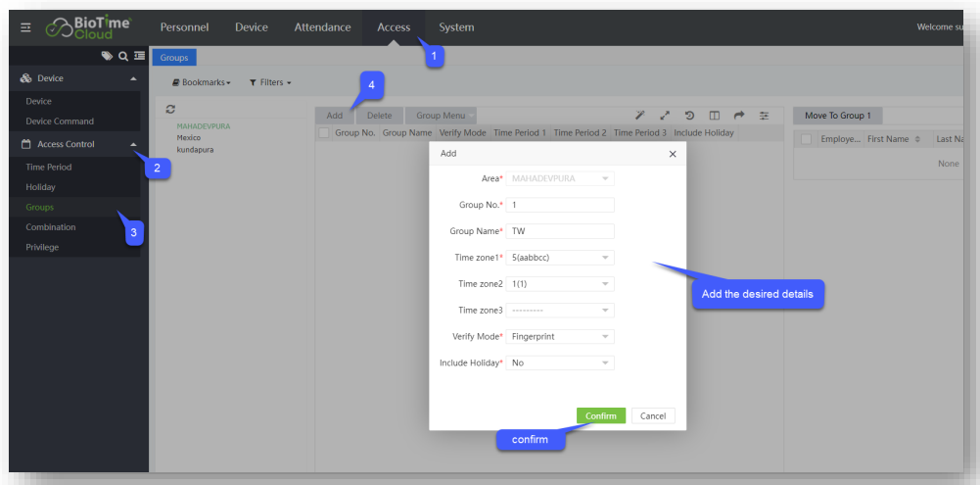Tick the select-all checkbox beside Group No.
980x485 pixels.
[324, 133]
